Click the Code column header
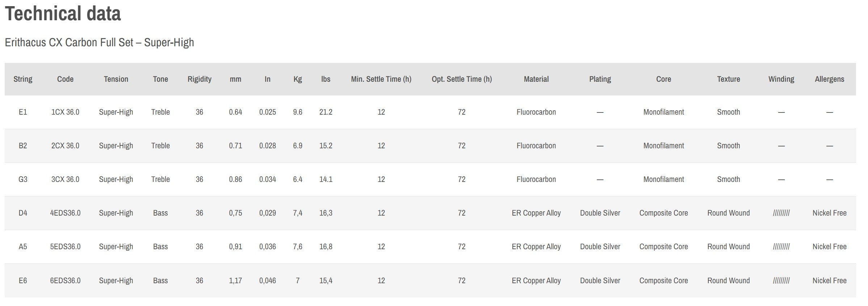 click(x=65, y=79)
